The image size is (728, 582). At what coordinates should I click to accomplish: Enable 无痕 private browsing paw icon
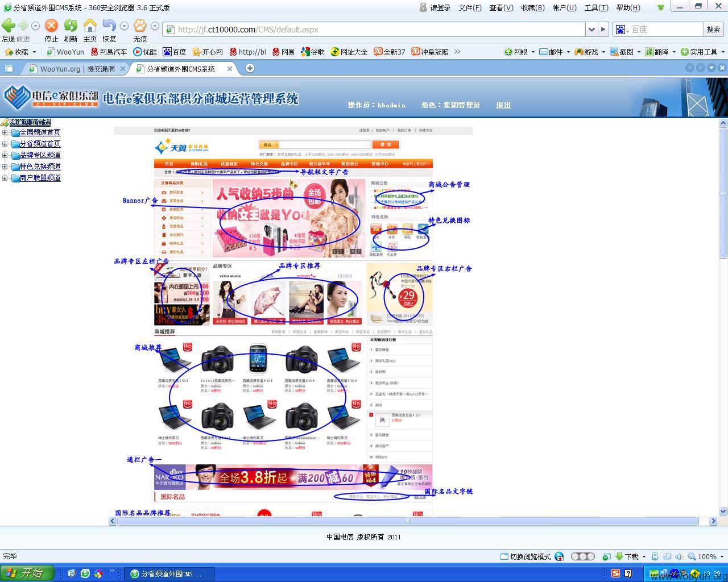click(x=140, y=26)
